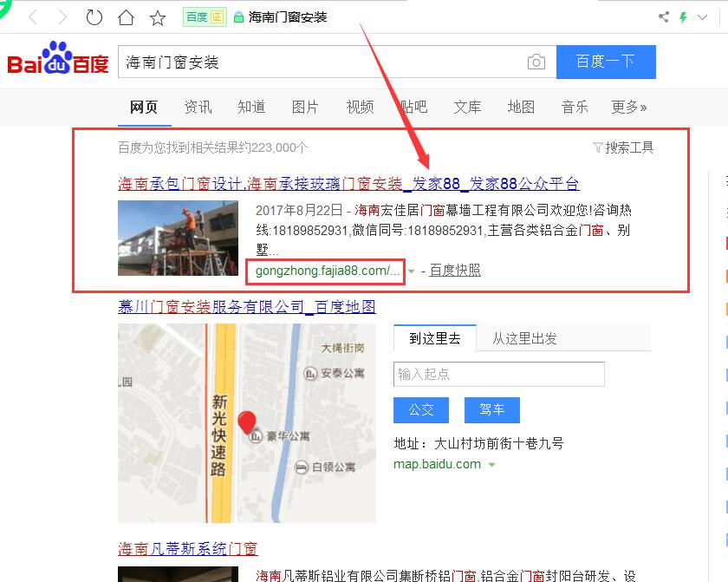The width and height of the screenshot is (728, 582).
Task: Switch to the 文库 tab
Action: pos(467,108)
